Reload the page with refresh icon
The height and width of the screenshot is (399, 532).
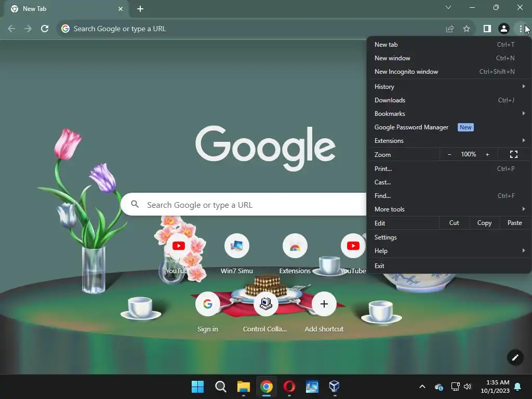(45, 29)
